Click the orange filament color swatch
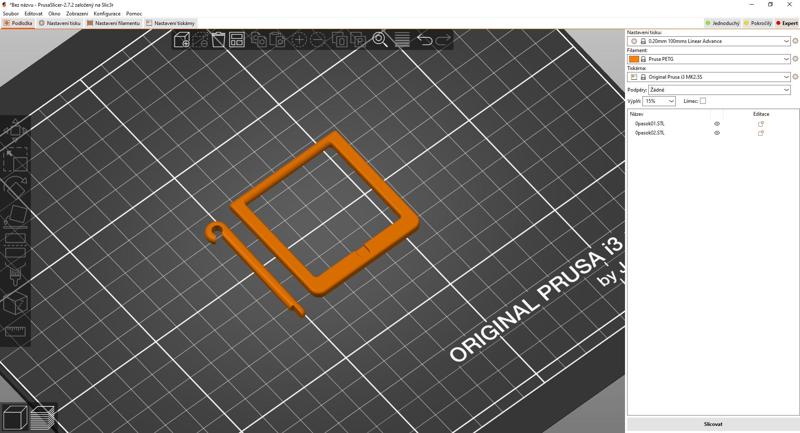The image size is (800, 433). tap(634, 59)
